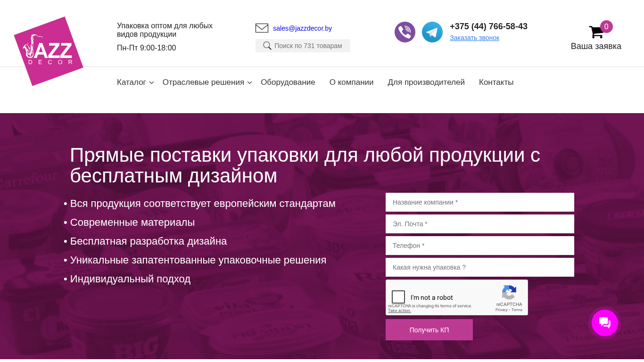644x362 pixels.
Task: Focus Какая нужна упаковка field
Action: pos(480,267)
